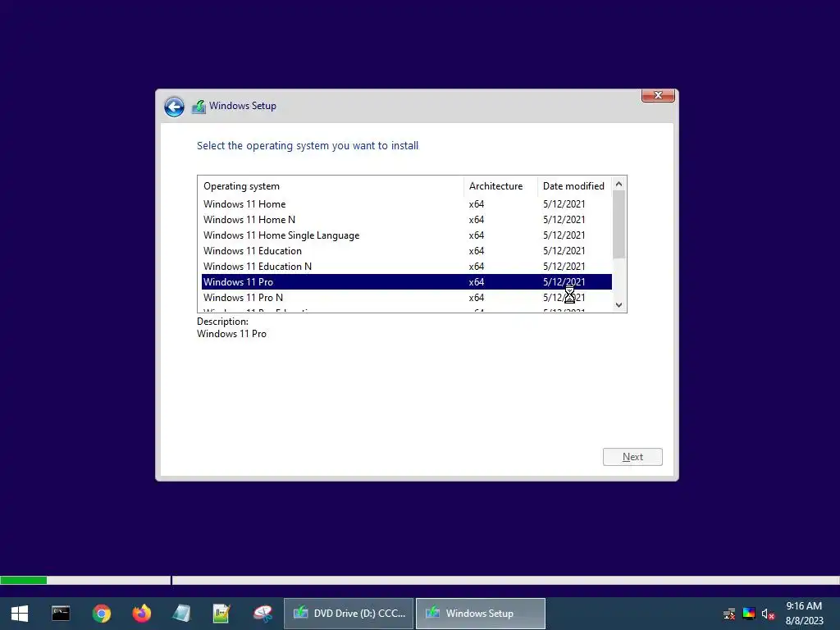This screenshot has height=630, width=840.
Task: Launch Firefox from the taskbar
Action: point(142,614)
